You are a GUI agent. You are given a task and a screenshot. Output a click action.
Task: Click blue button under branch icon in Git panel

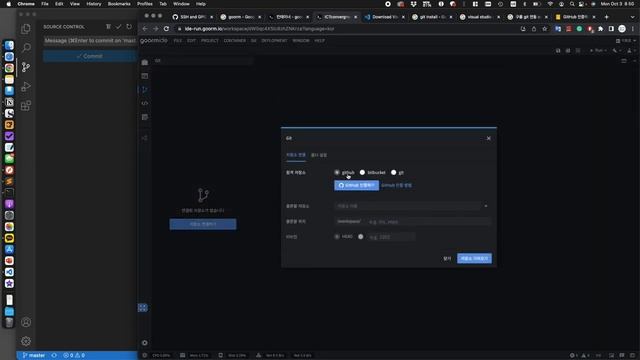pos(203,224)
